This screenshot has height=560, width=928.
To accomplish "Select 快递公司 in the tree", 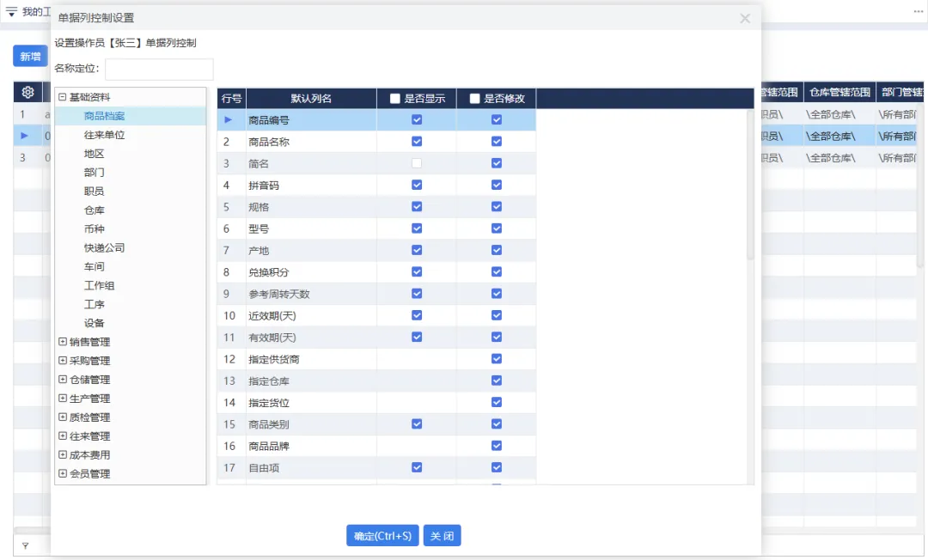I will click(104, 247).
